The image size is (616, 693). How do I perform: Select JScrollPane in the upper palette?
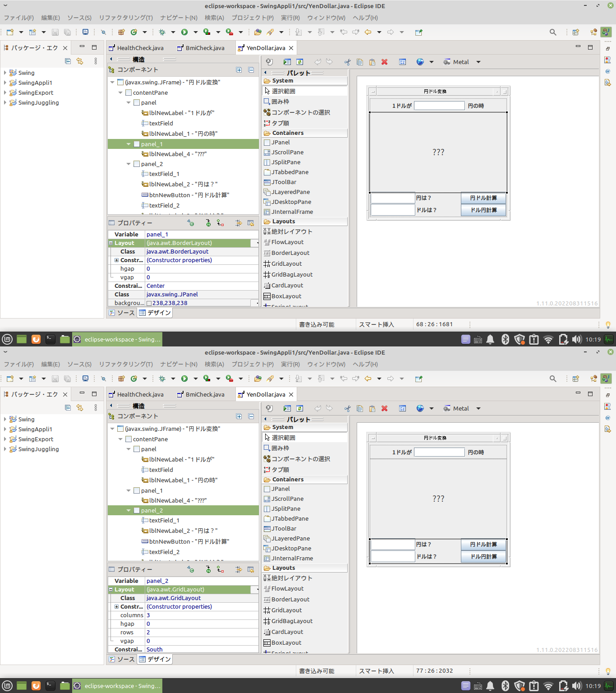[x=284, y=152]
